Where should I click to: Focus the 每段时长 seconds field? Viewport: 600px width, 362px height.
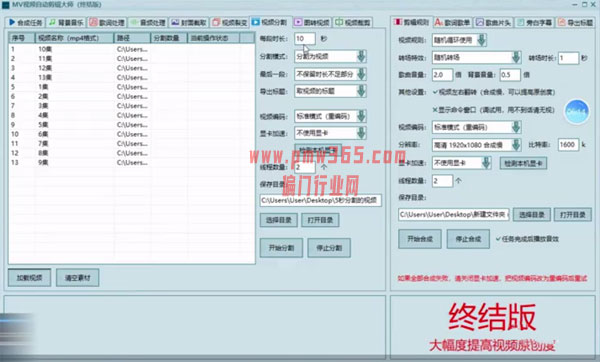tap(305, 39)
